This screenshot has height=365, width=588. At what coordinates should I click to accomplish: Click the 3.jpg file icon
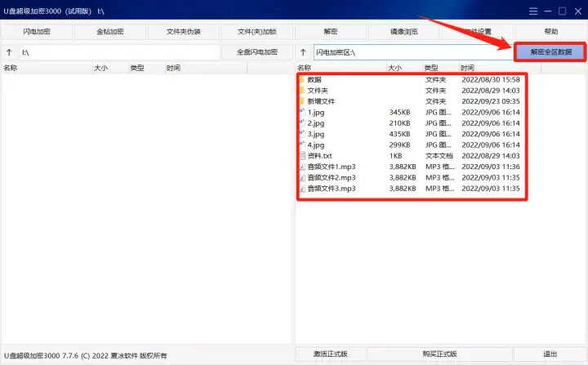click(302, 134)
